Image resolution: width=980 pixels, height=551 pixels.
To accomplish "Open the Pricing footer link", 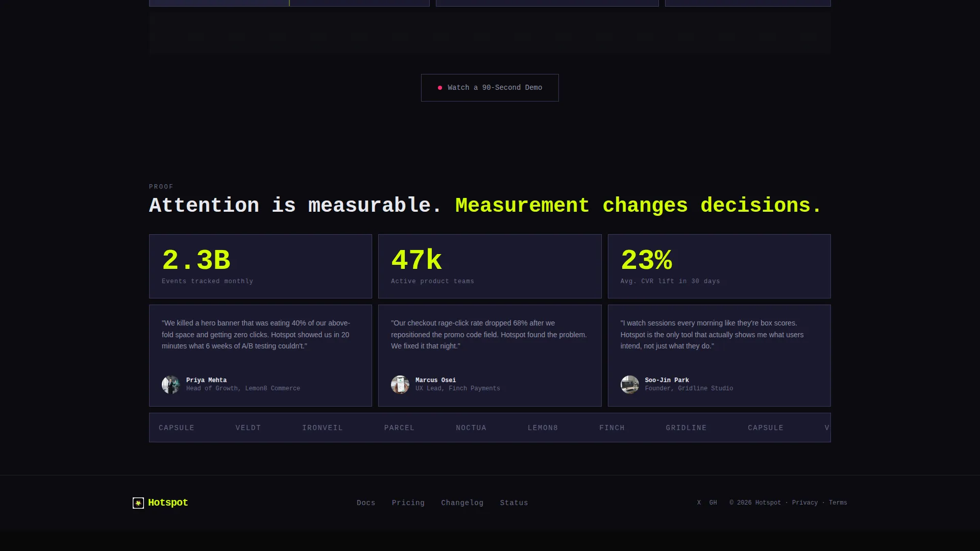I will click(x=408, y=503).
